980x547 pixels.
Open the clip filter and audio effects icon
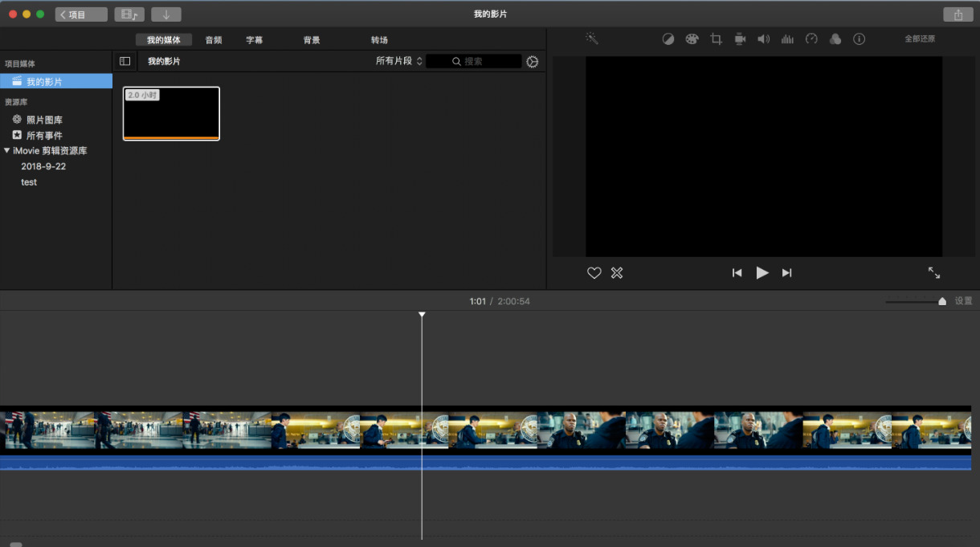coord(835,39)
